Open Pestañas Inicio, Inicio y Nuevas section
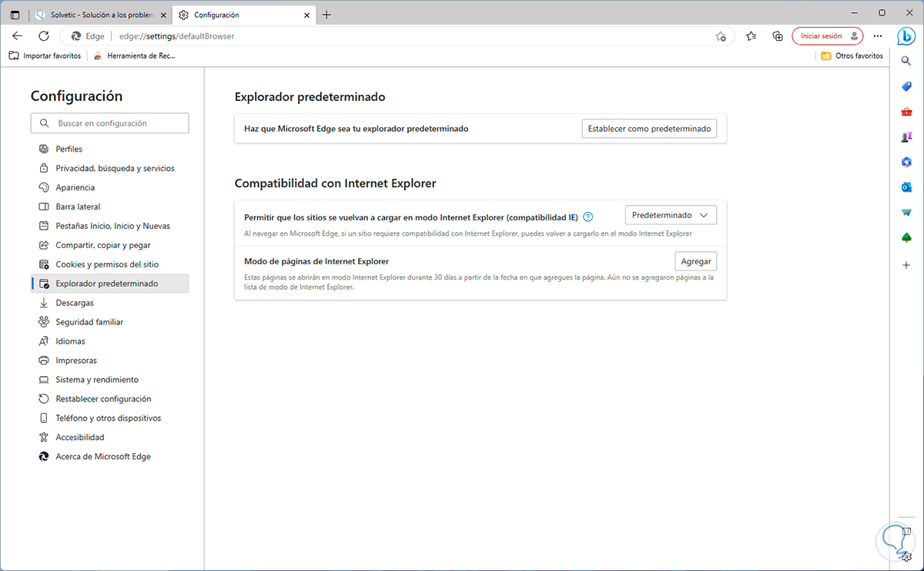 click(109, 226)
